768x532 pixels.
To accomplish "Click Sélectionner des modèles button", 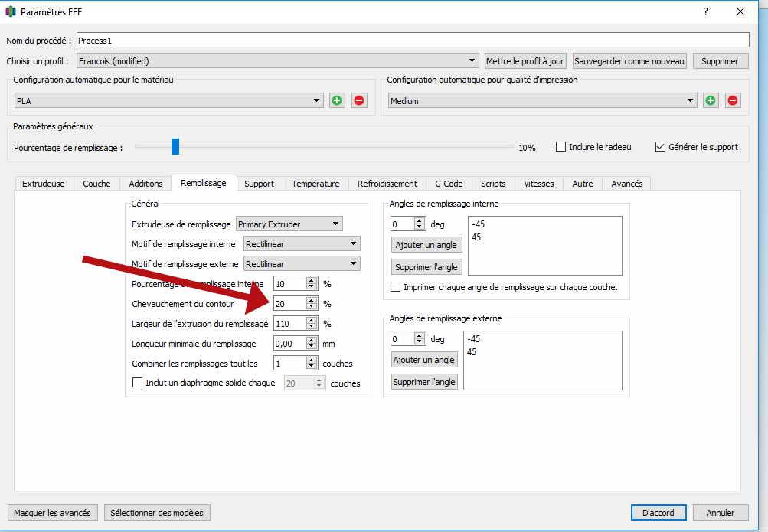I will point(157,512).
